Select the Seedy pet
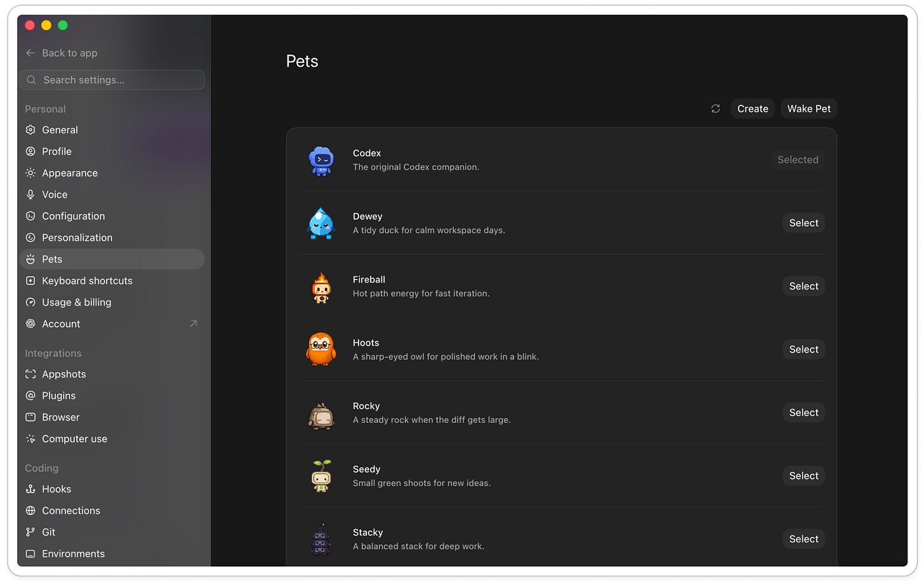This screenshot has width=924, height=583. coord(804,476)
